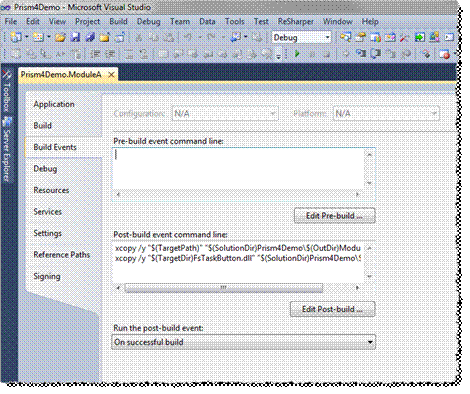This screenshot has width=470, height=394.
Task: Click the Cut scissors icon
Action: point(138,37)
